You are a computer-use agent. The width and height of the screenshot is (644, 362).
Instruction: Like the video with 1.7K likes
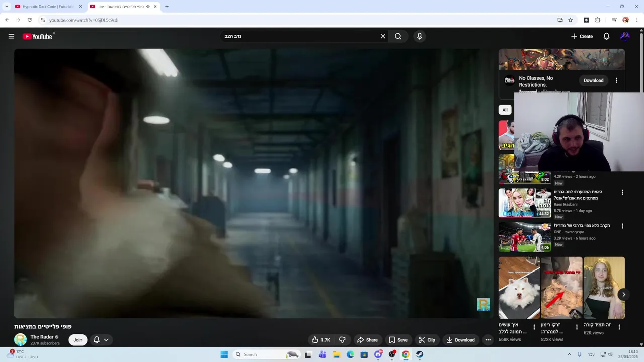pos(321,340)
